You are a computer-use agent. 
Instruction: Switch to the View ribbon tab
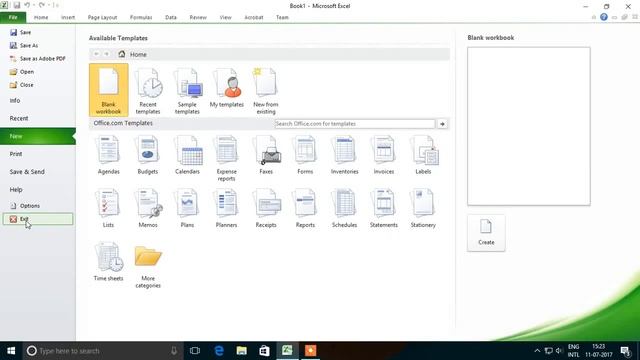(x=225, y=18)
